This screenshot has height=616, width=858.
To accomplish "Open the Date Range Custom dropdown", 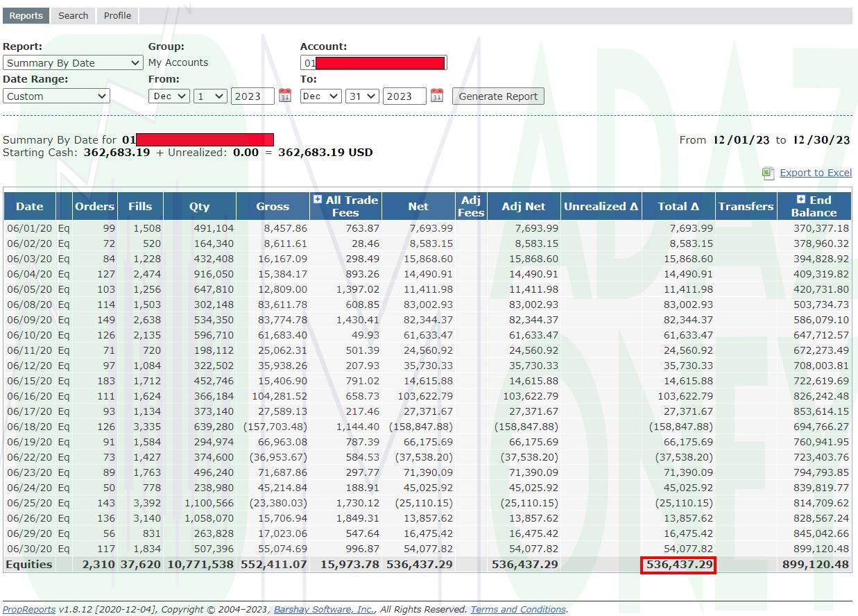I will point(56,96).
